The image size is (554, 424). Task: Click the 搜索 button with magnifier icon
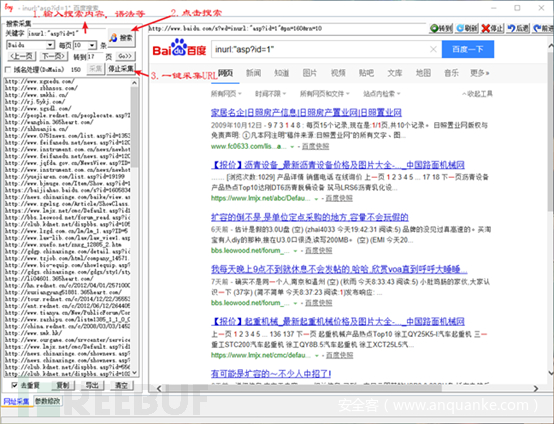click(122, 38)
